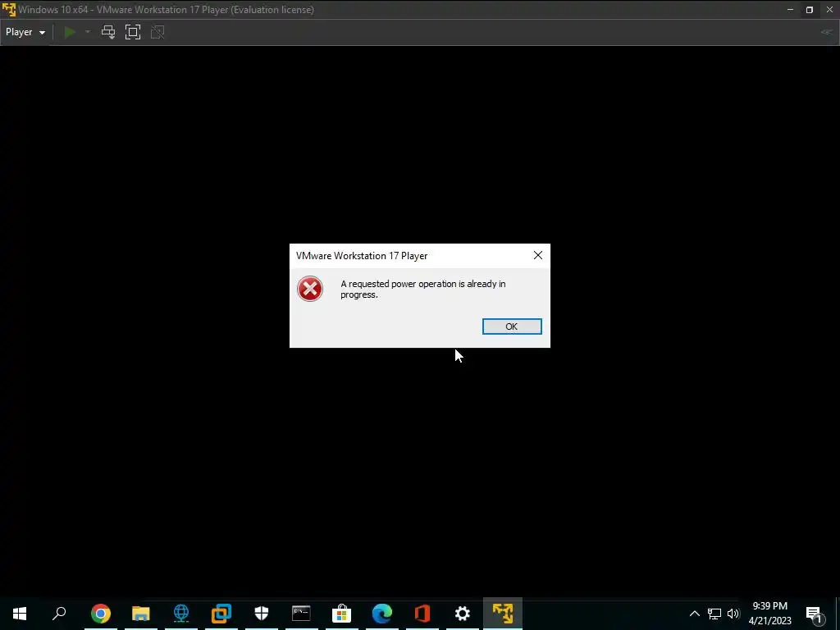
Task: Click the network icon in system tray
Action: [x=714, y=614]
